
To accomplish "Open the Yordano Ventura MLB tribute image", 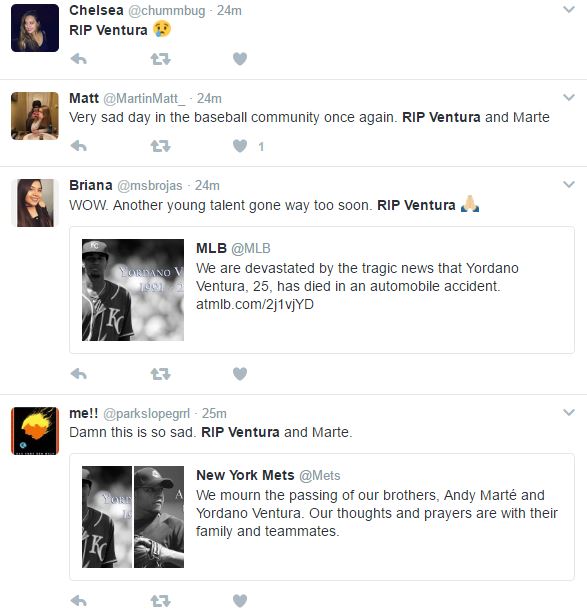I will coord(133,290).
